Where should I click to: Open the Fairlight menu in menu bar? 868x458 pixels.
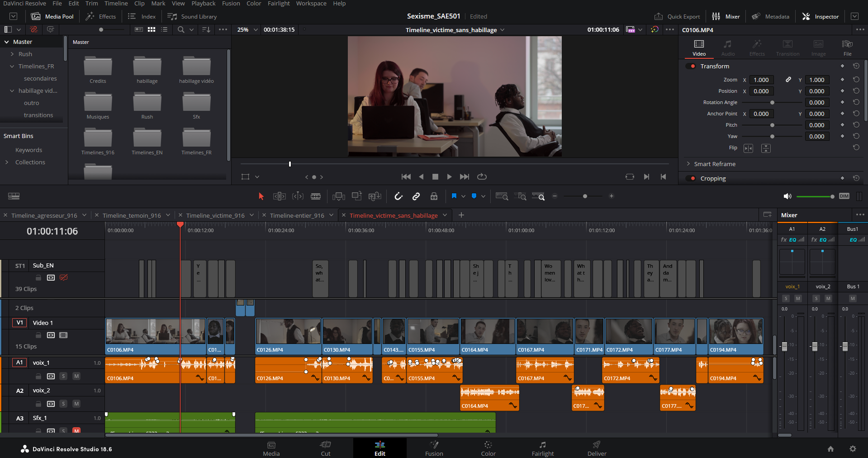pyautogui.click(x=279, y=4)
